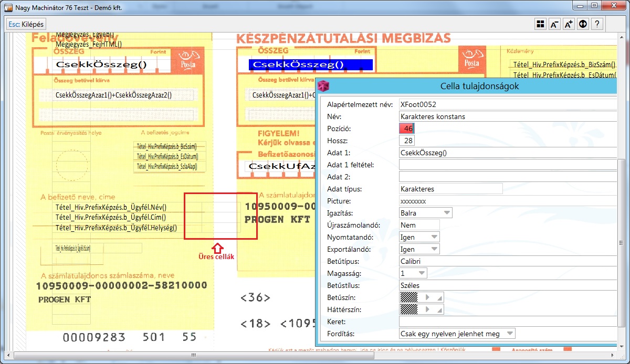Open the Nyomtatandó dropdown set to Igen
Image resolution: width=630 pixels, height=364 pixels.
point(419,237)
